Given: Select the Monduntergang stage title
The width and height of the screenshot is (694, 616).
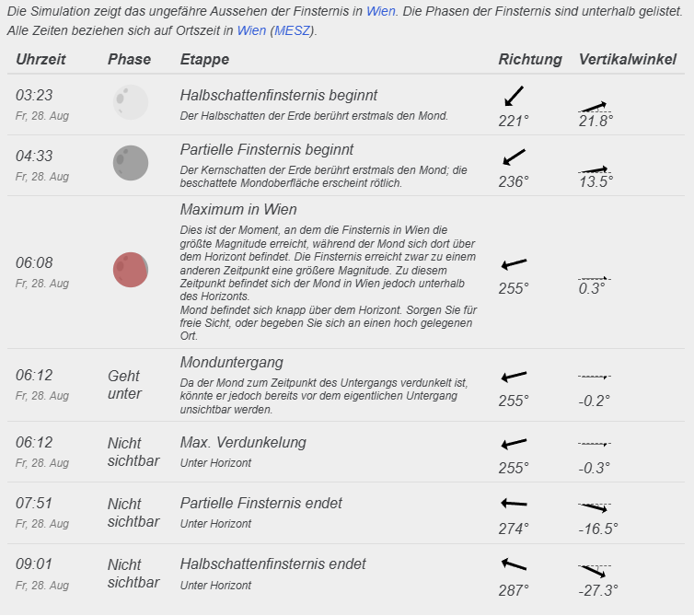Looking at the screenshot, I should (x=231, y=362).
